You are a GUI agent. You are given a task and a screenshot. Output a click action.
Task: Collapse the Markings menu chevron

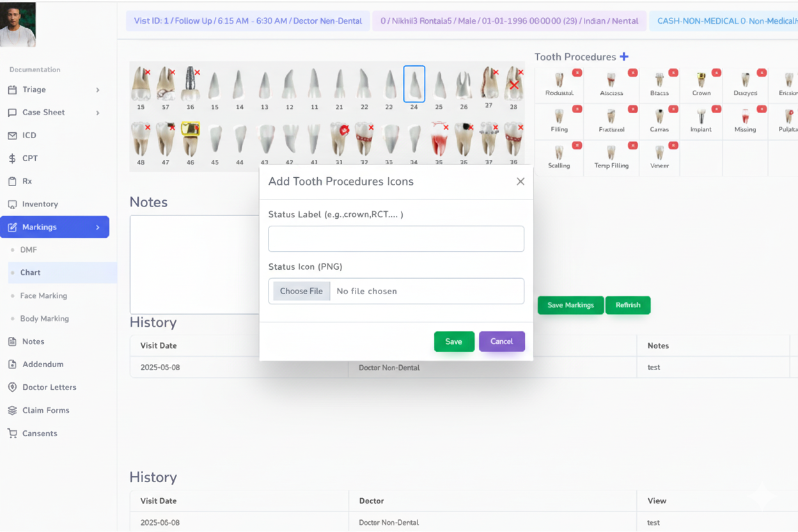click(x=98, y=228)
